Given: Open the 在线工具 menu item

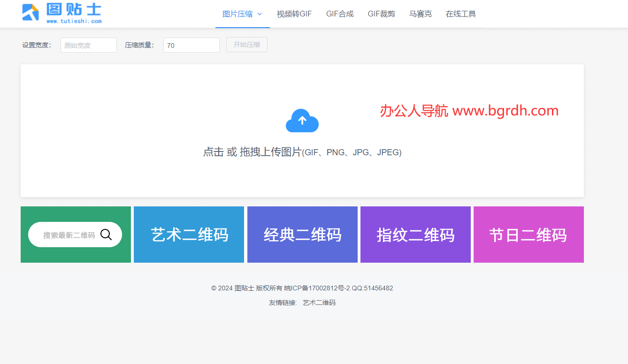Looking at the screenshot, I should pyautogui.click(x=461, y=14).
